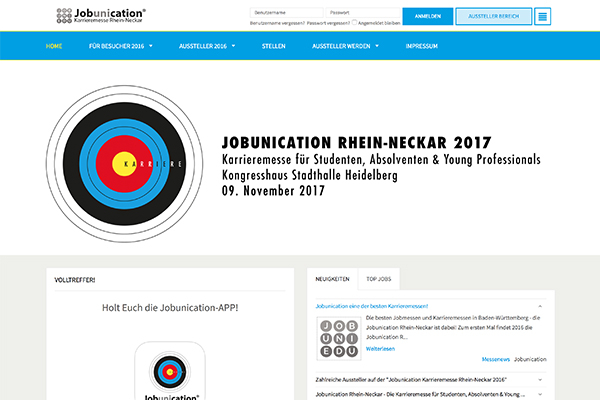The width and height of the screenshot is (600, 400).
Task: Click the Messenews tag link
Action: (496, 359)
